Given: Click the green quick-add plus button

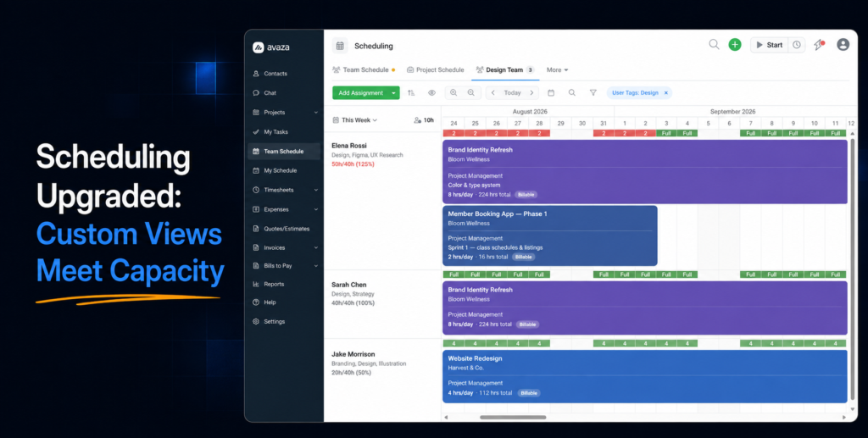Looking at the screenshot, I should [735, 45].
